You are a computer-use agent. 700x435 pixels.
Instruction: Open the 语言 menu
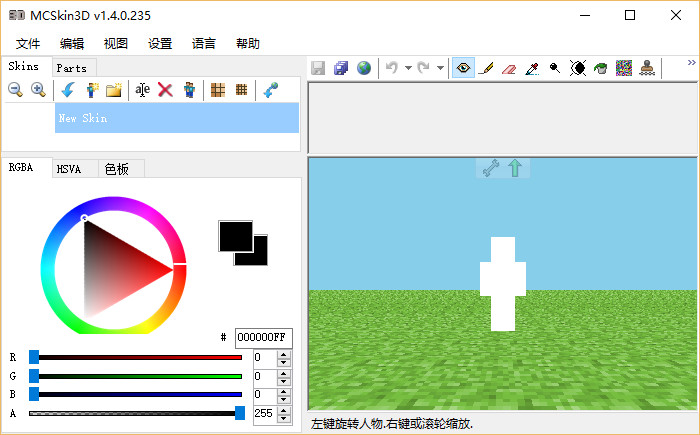coord(204,43)
